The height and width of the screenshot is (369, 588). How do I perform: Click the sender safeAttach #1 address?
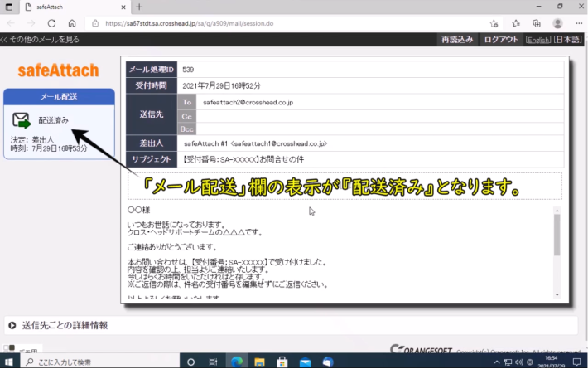point(255,143)
